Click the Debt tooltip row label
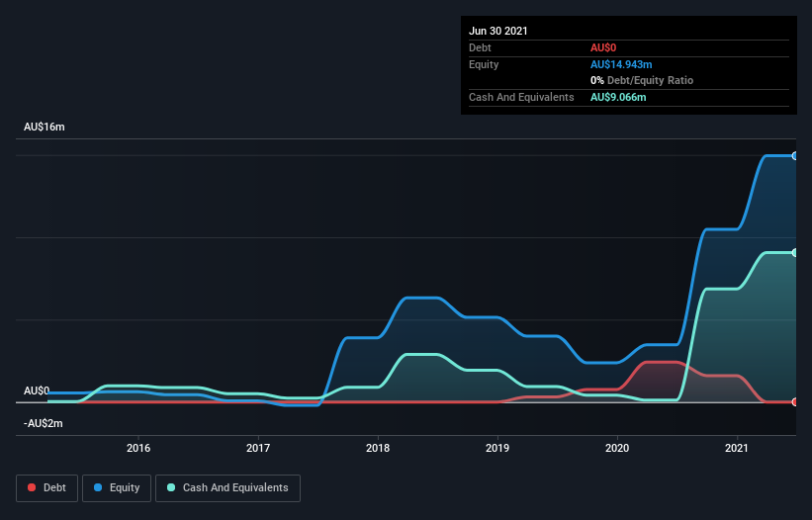The height and width of the screenshot is (520, 812). (480, 47)
